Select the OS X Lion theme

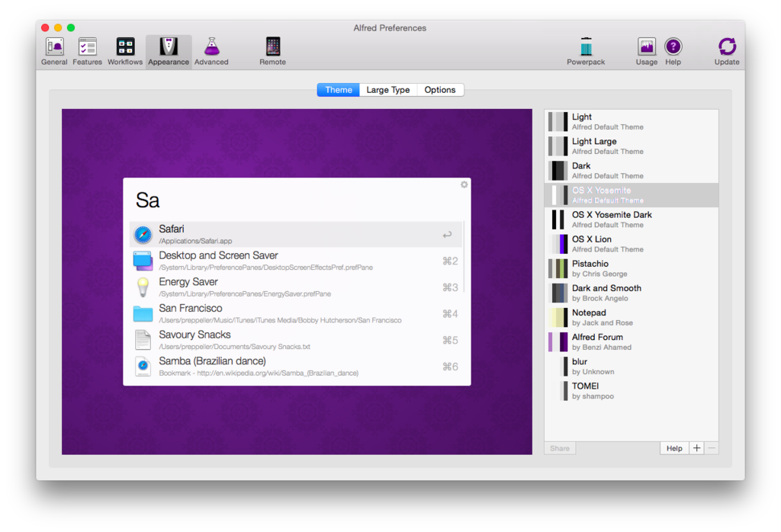click(x=632, y=244)
